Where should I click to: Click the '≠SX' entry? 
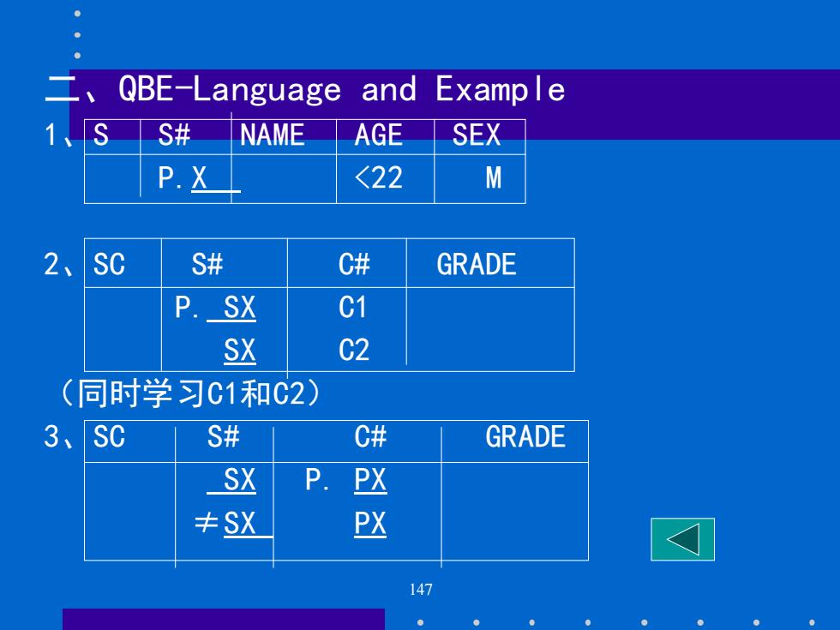click(233, 523)
